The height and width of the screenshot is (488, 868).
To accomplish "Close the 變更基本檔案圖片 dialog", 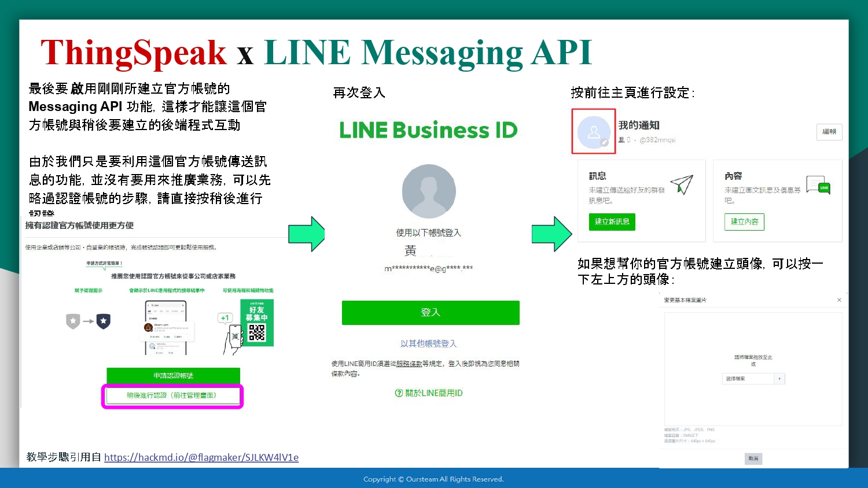I will (x=839, y=300).
